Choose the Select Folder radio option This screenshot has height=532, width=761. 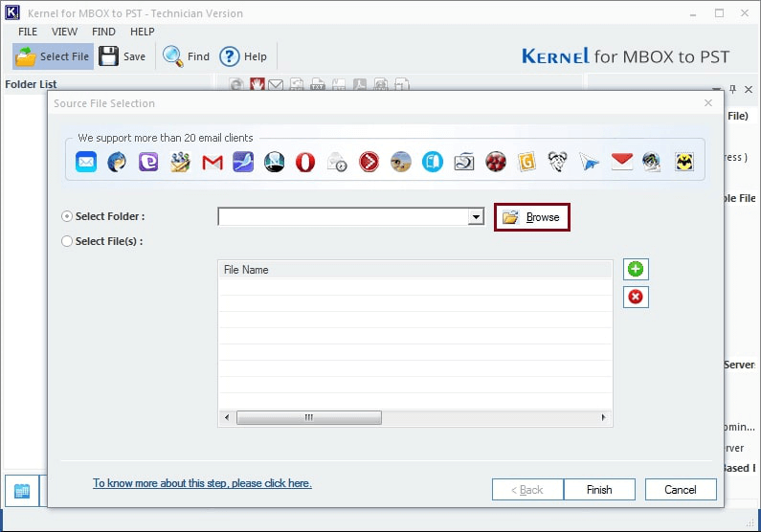tap(67, 216)
